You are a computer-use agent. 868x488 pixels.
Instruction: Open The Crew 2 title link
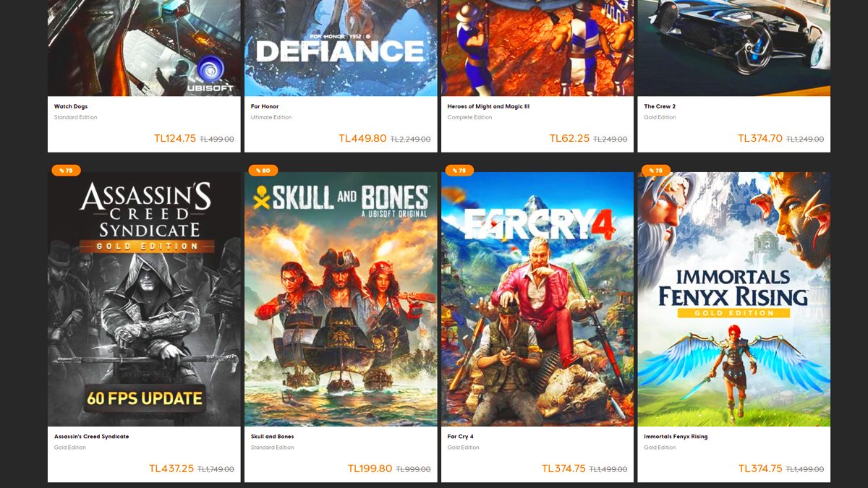[660, 106]
